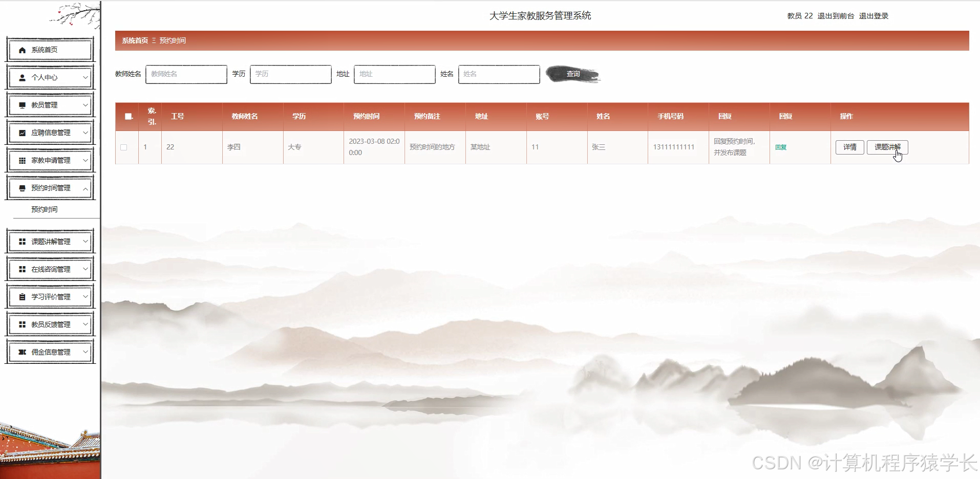Click the 佣金信息管理 sidebar icon
The width and height of the screenshot is (980, 479).
22,352
